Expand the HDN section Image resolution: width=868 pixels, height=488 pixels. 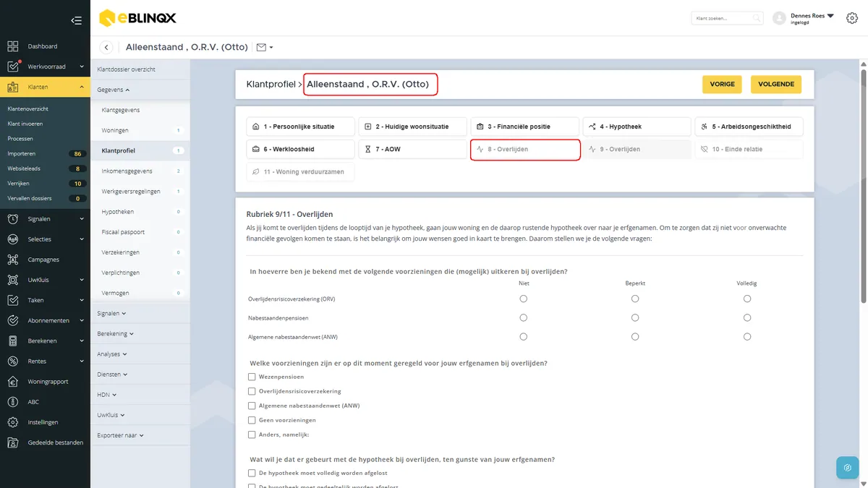click(x=107, y=395)
